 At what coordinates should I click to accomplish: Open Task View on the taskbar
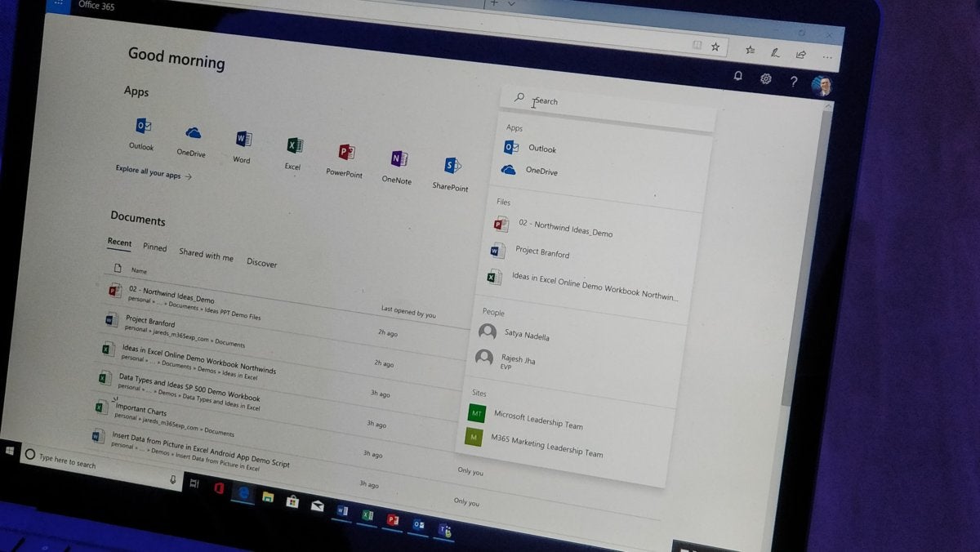(194, 483)
